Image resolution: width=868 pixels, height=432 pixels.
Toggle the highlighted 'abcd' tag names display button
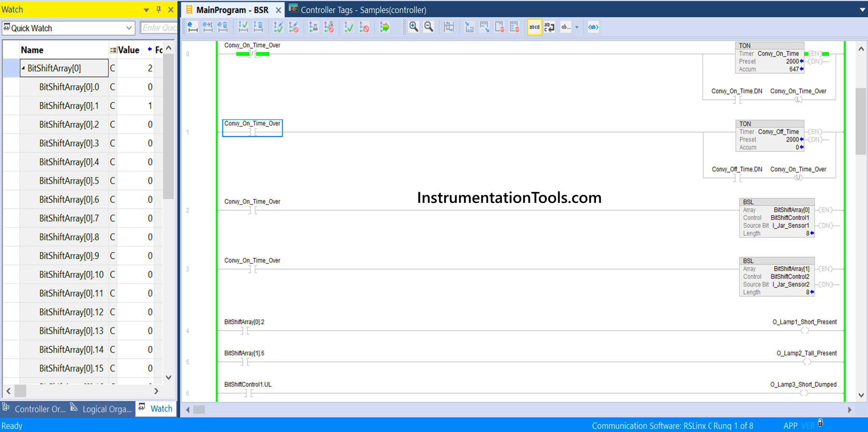(x=534, y=27)
